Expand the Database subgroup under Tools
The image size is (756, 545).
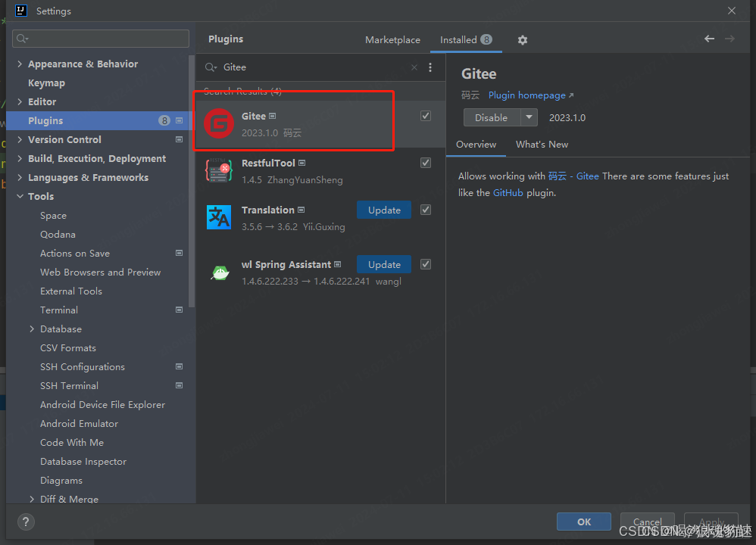pos(32,329)
